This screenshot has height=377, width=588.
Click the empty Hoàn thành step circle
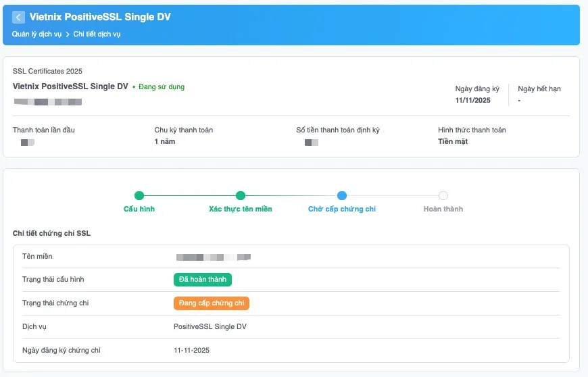pyautogui.click(x=443, y=196)
